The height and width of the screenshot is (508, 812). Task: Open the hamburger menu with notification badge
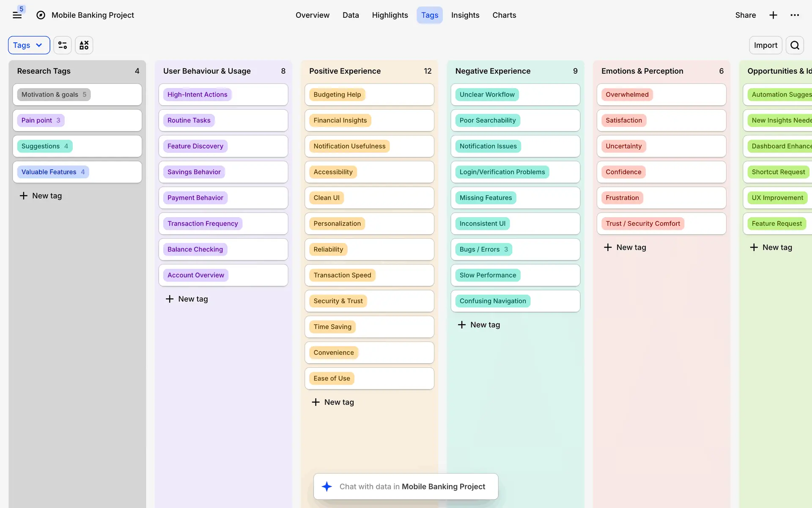point(17,15)
